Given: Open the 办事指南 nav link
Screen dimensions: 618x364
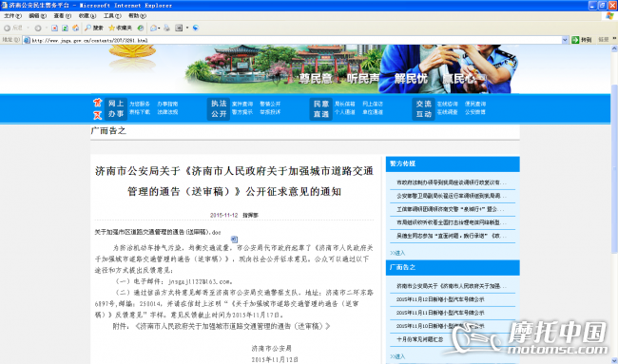Looking at the screenshot, I should click(167, 104).
